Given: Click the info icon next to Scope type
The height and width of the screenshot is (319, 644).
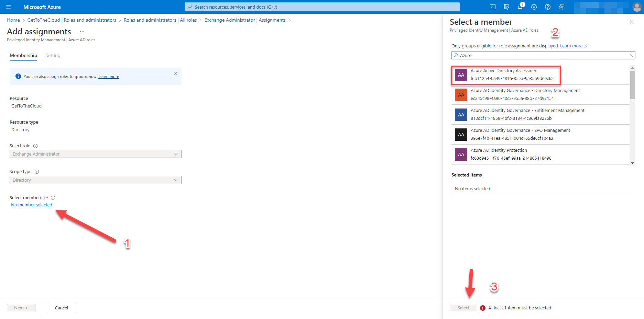Looking at the screenshot, I should pos(37,172).
